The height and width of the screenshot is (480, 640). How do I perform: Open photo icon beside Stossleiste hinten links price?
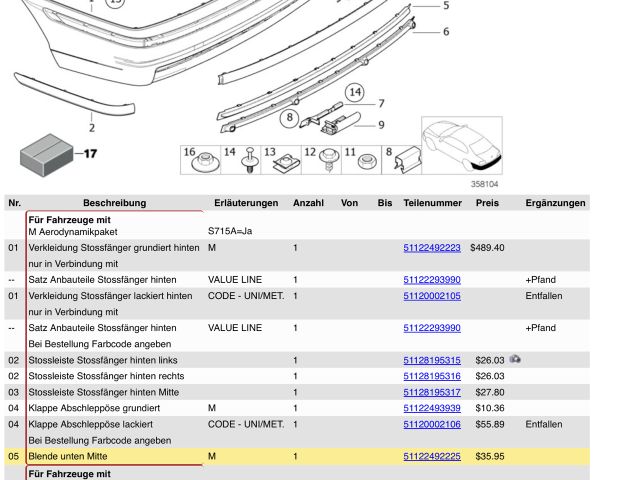(x=515, y=359)
